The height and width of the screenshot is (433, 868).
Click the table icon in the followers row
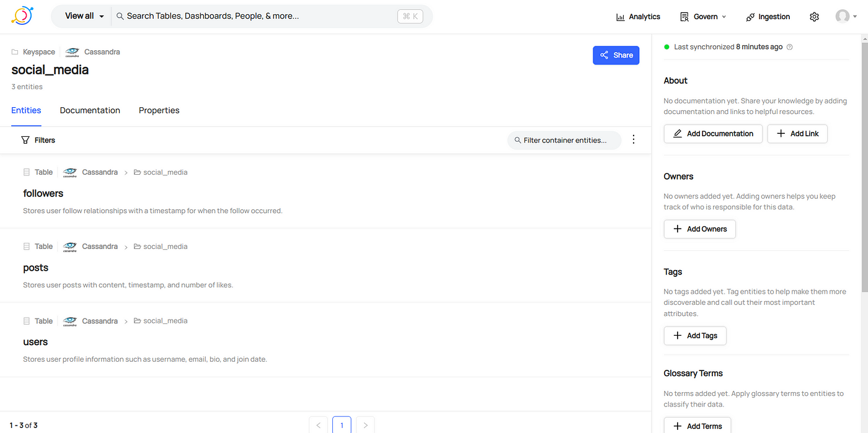click(x=26, y=172)
